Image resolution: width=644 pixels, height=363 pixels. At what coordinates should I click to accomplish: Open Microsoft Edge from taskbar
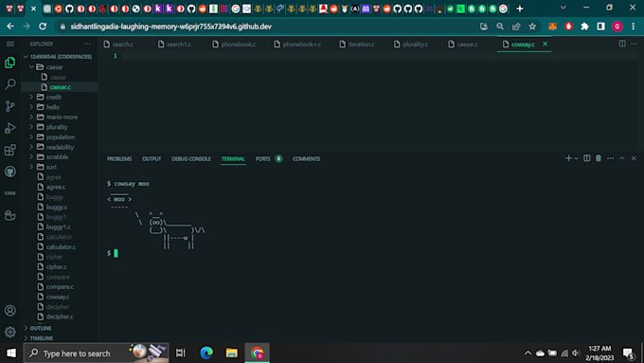pos(206,353)
